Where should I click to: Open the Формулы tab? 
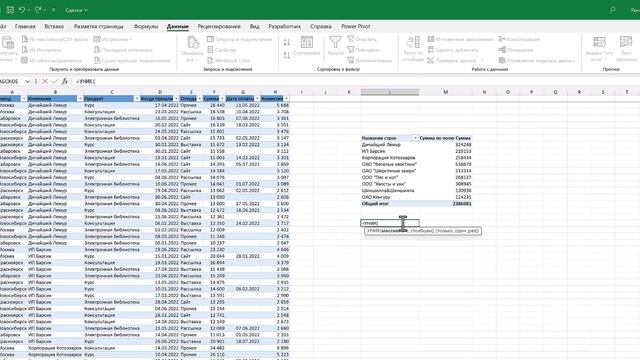146,26
